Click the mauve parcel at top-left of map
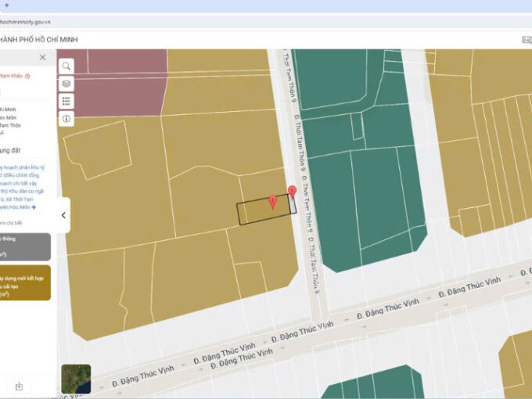This screenshot has width=532, height=399. click(x=117, y=82)
